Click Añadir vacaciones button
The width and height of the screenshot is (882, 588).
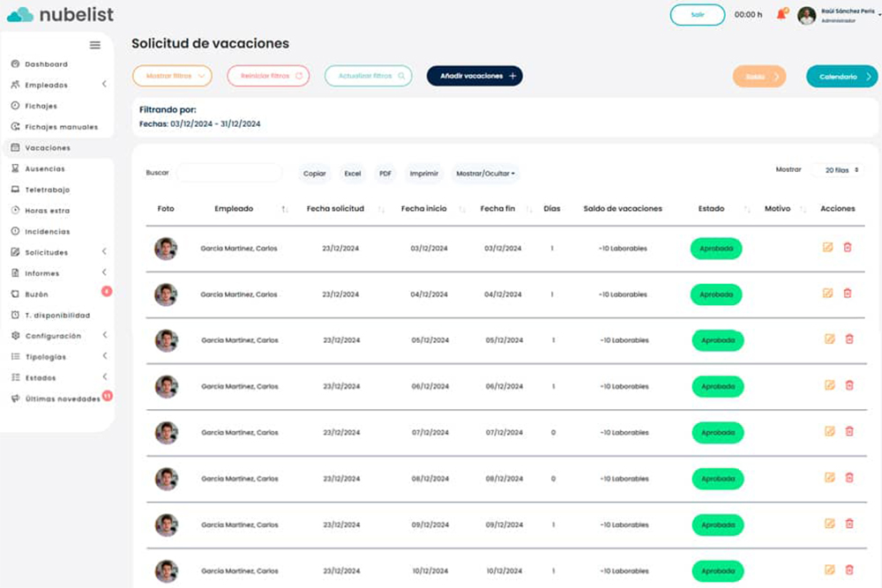click(x=475, y=77)
